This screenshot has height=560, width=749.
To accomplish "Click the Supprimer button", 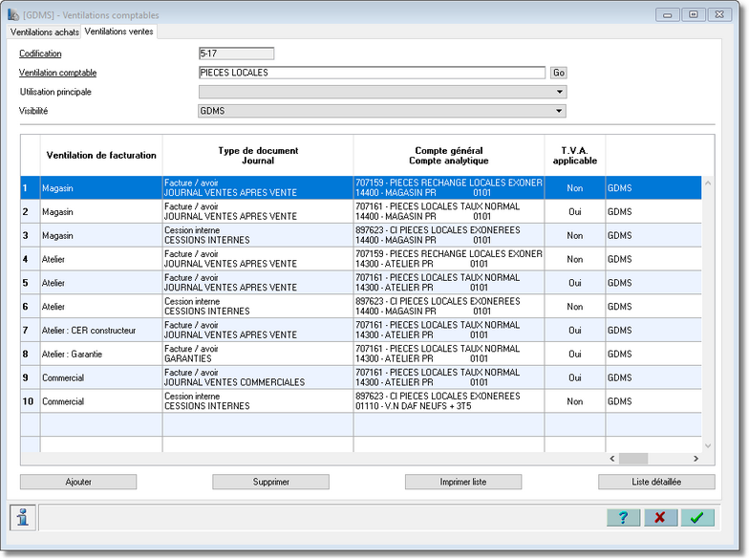I will 271,482.
